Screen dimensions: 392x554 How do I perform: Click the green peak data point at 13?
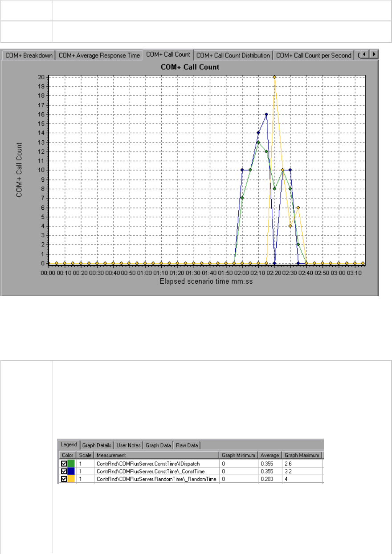pos(258,142)
